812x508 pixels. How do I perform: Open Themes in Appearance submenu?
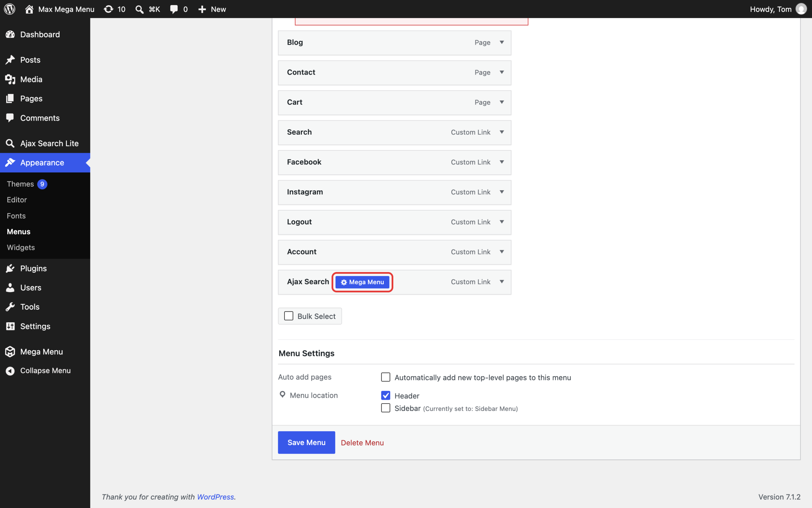[21, 184]
